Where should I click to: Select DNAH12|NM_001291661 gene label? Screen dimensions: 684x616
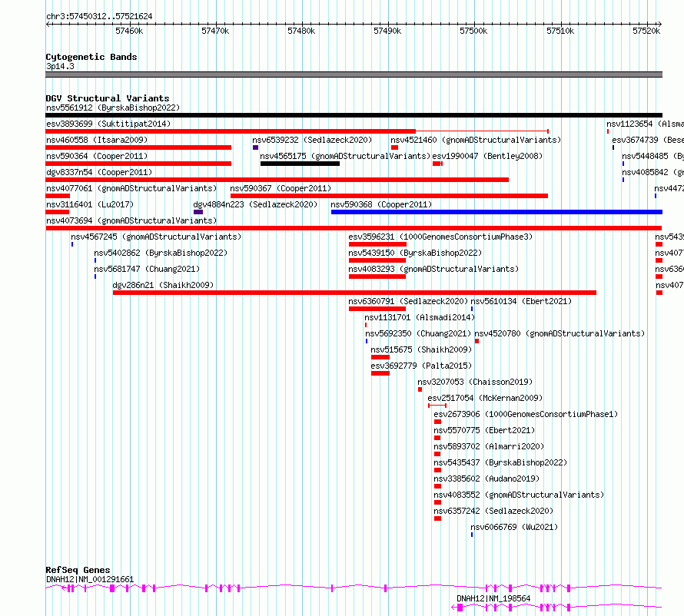[90, 579]
